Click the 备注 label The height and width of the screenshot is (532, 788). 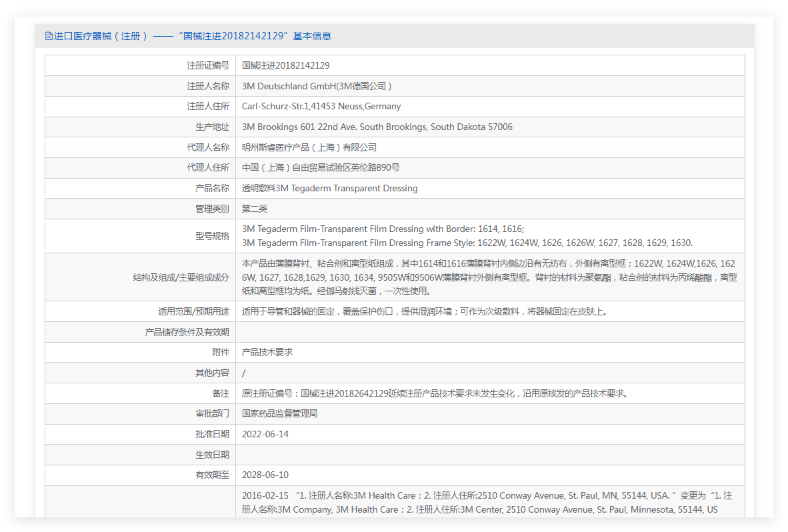click(x=221, y=394)
